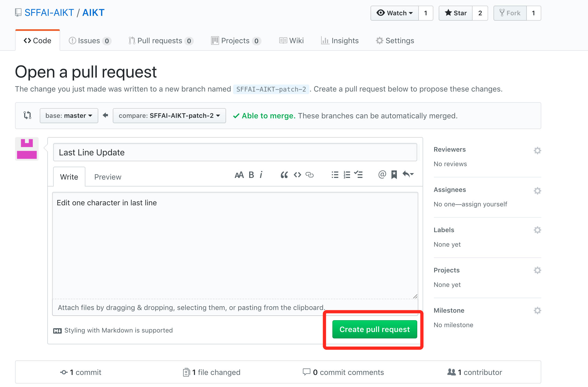Image resolution: width=588 pixels, height=387 pixels.
Task: Star the AIKT repository
Action: (456, 13)
